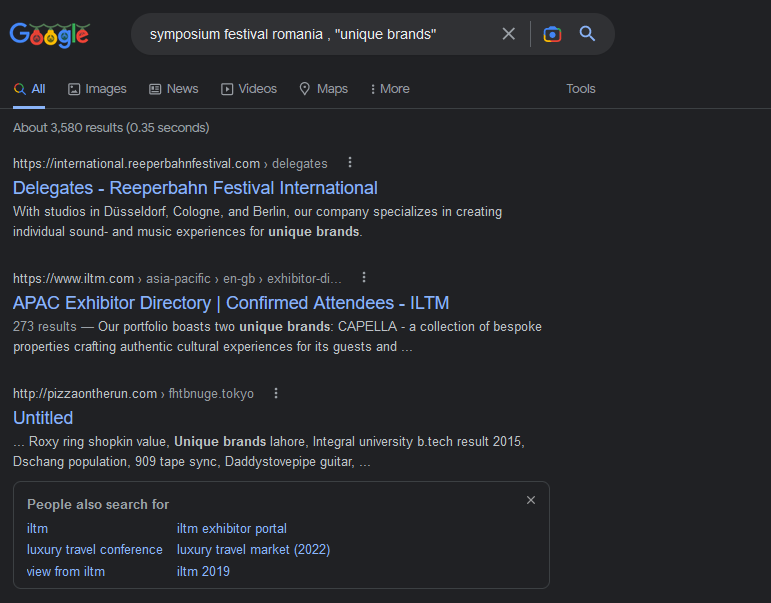Click the 'Roxy ring shopkin value' snippet

tap(269, 452)
